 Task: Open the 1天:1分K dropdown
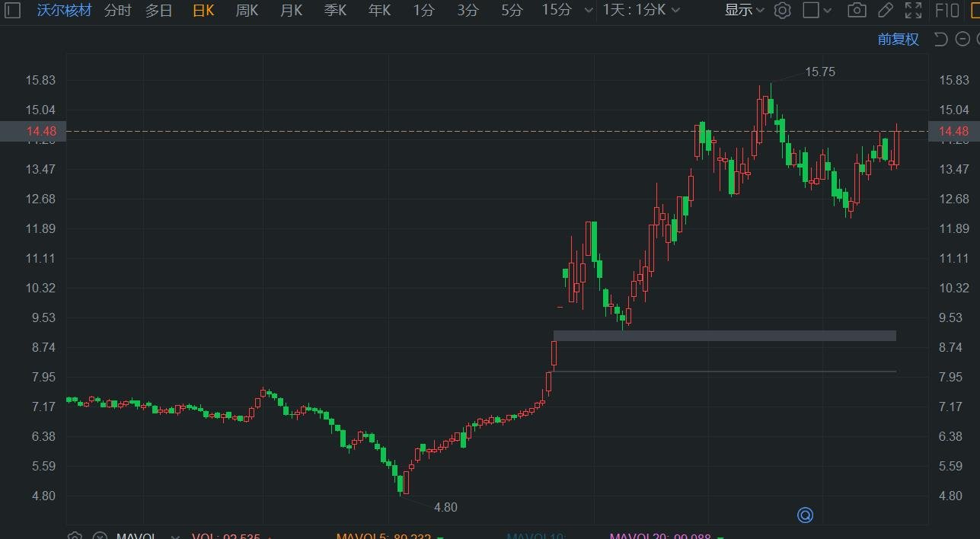pos(641,11)
